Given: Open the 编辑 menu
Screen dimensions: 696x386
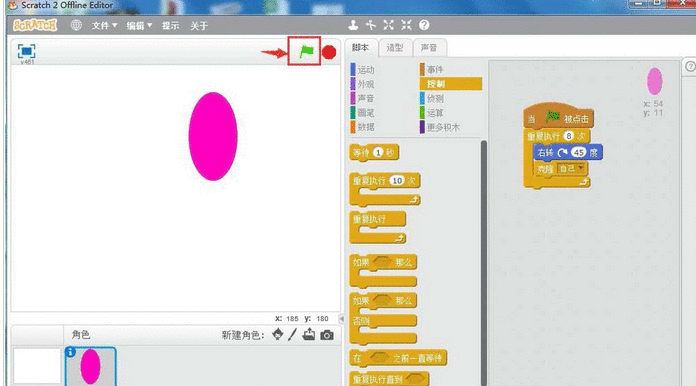Looking at the screenshot, I should click(x=139, y=26).
